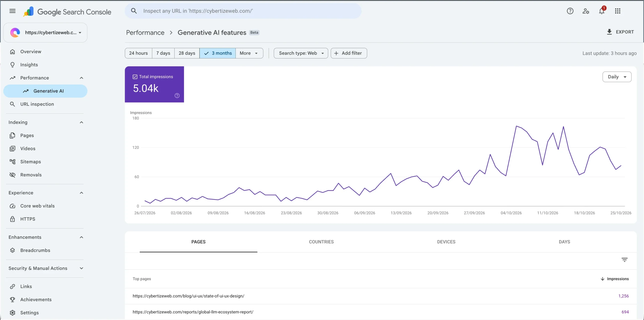Open the hamburger main menu
644x320 pixels.
12,11
